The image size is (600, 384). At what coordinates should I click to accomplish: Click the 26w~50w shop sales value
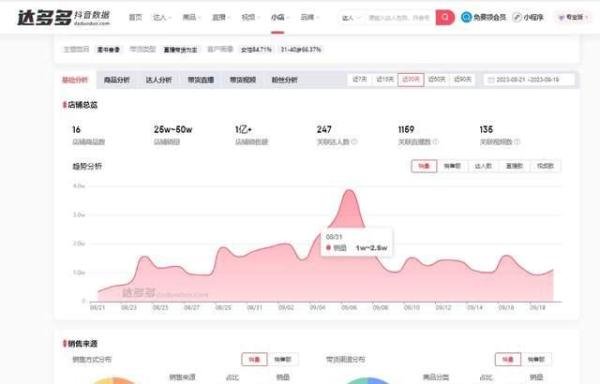point(173,130)
